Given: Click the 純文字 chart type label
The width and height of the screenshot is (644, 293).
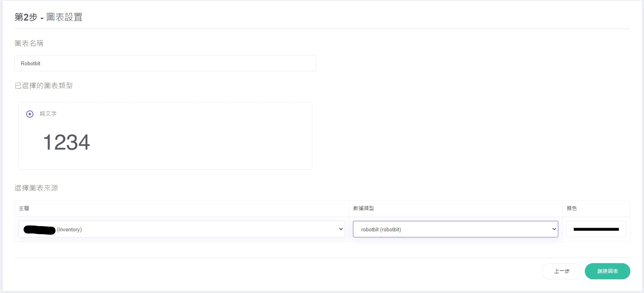Looking at the screenshot, I should pyautogui.click(x=48, y=114).
